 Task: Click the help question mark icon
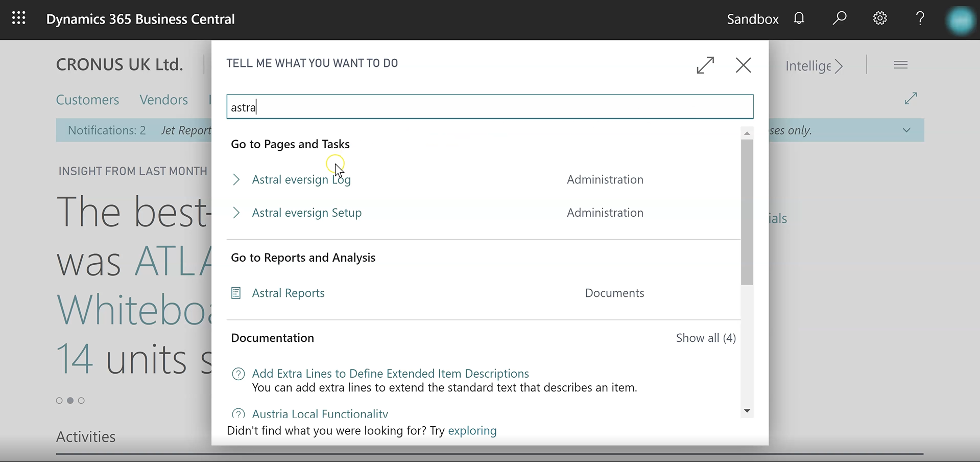point(920,19)
